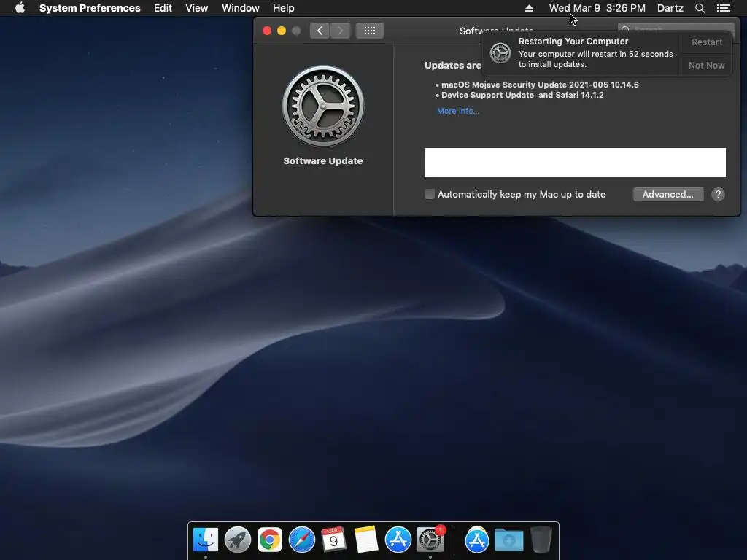Open App Store icon right of Dock divider
This screenshot has height=560, width=747.
[477, 540]
